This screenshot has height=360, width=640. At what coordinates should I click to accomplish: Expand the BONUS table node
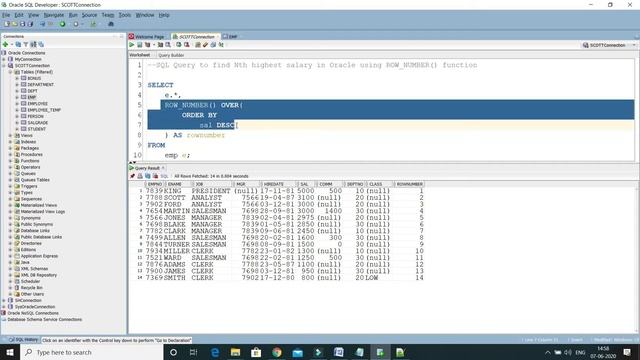17,78
